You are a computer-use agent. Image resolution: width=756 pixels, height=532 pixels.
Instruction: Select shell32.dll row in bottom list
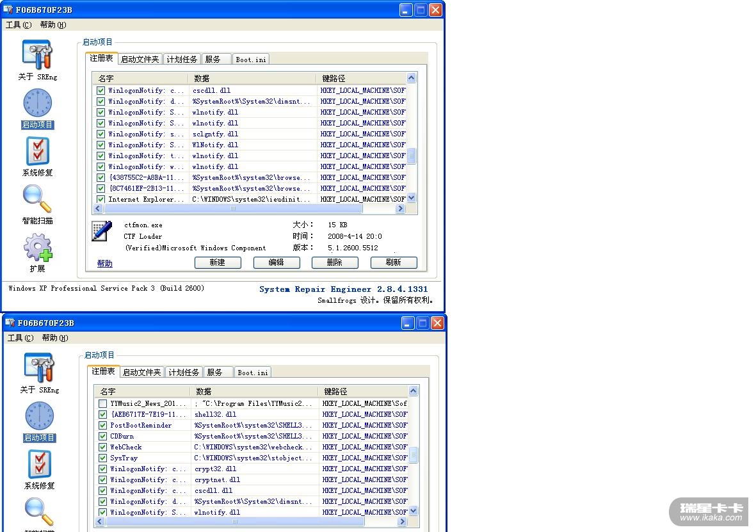coord(251,415)
